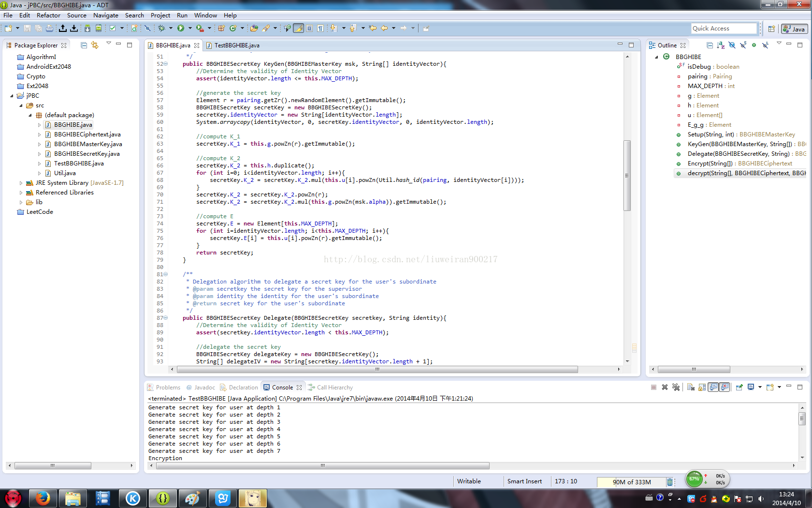Open Firefox from the taskbar
Screen dimensions: 812x508
43,498
